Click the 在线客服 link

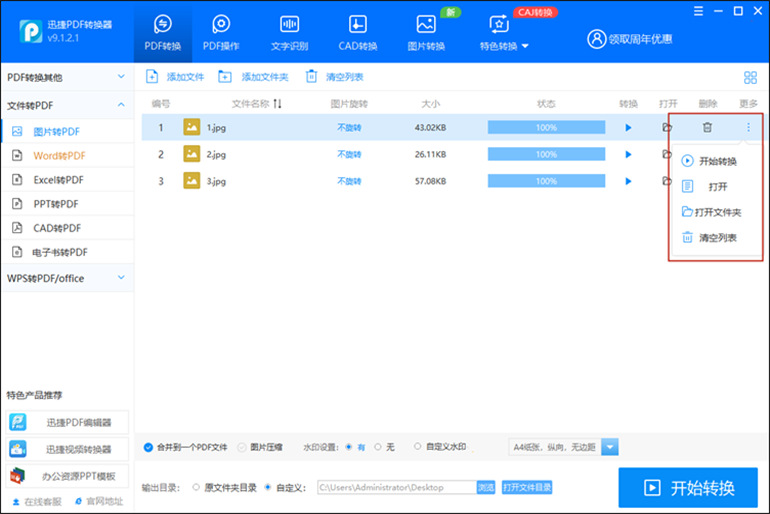pos(37,501)
